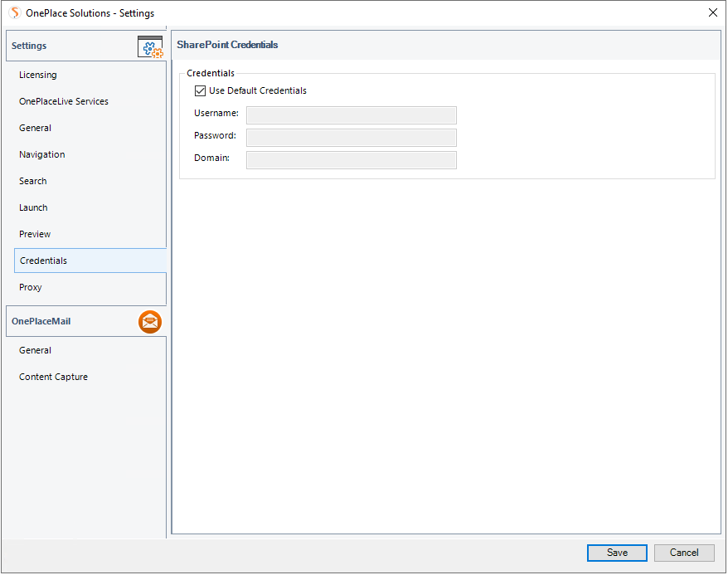Click the Domain input field
This screenshot has height=575, width=728.
point(352,160)
